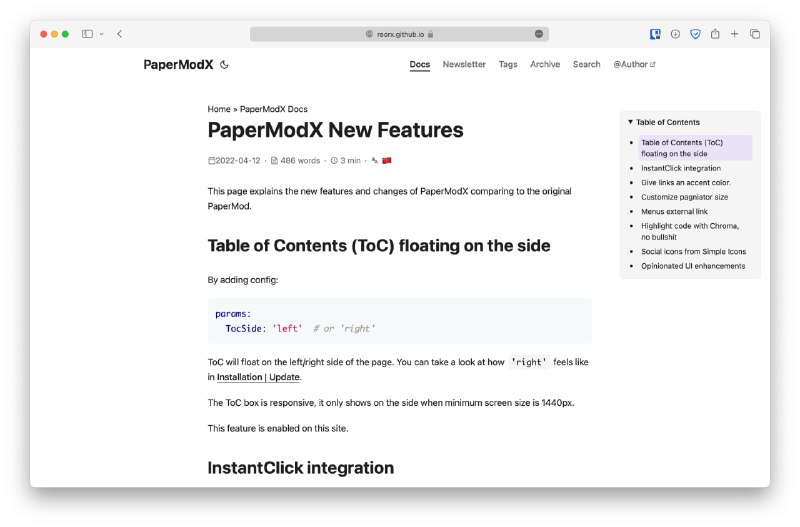Open the Share menu icon
The height and width of the screenshot is (527, 800).
715,34
